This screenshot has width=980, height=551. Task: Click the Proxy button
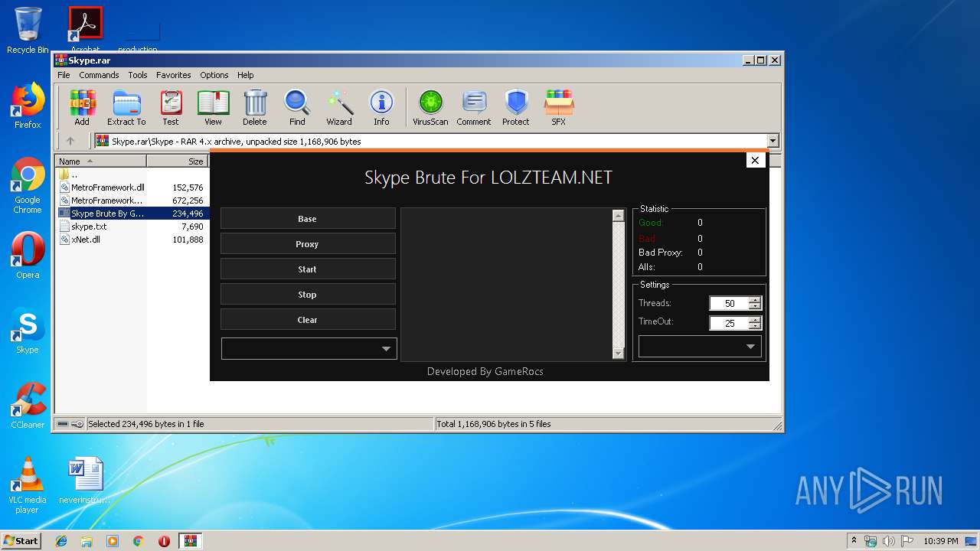point(308,244)
